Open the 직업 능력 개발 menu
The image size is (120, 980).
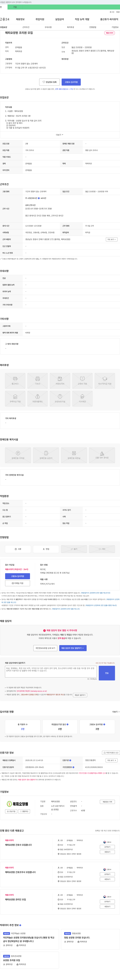click(x=82, y=19)
